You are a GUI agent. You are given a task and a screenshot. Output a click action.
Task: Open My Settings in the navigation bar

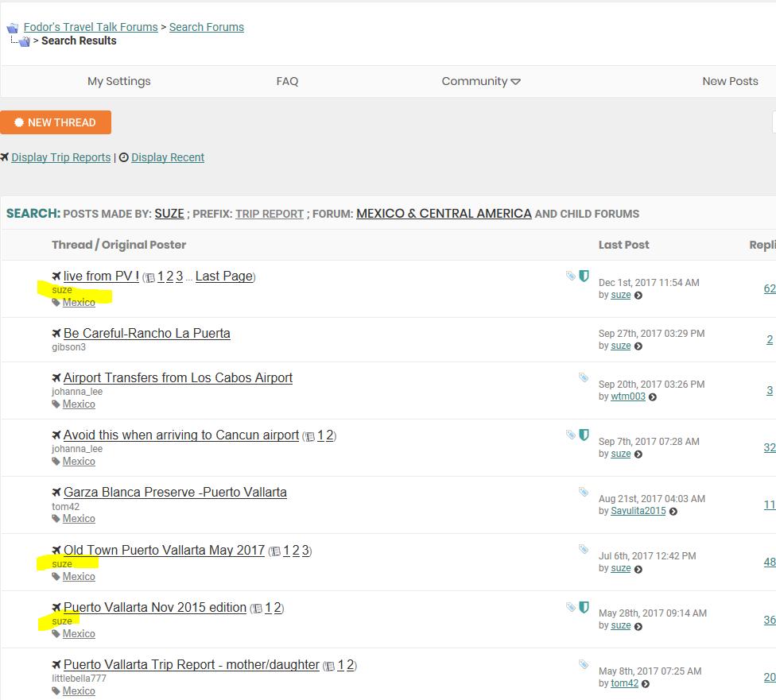(x=118, y=81)
